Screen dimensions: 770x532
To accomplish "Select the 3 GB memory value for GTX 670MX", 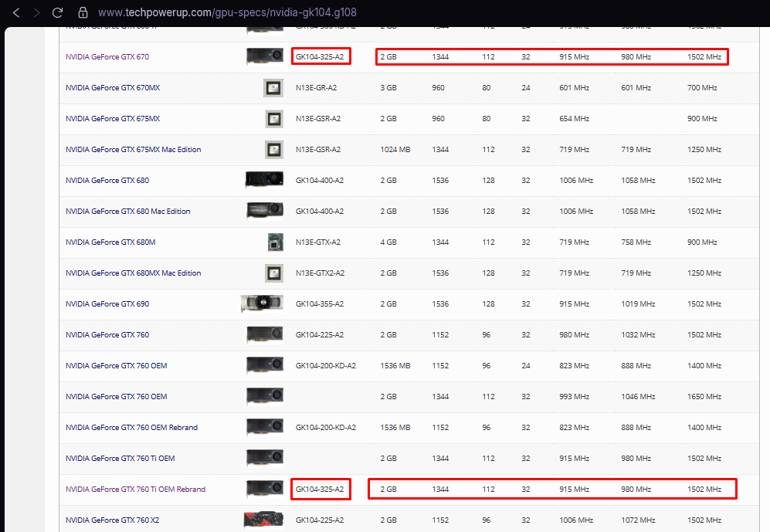I will point(388,88).
